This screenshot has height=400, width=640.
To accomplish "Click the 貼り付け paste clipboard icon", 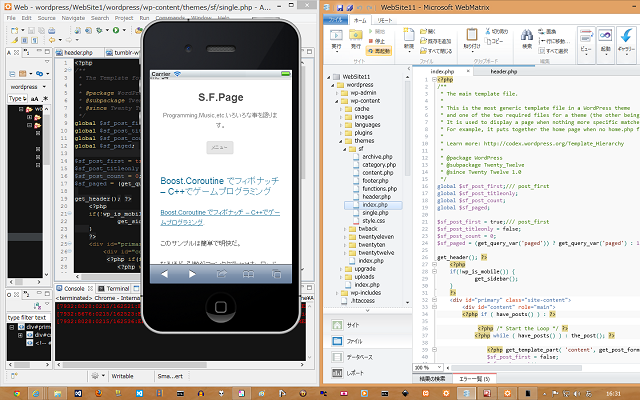I will [471, 35].
